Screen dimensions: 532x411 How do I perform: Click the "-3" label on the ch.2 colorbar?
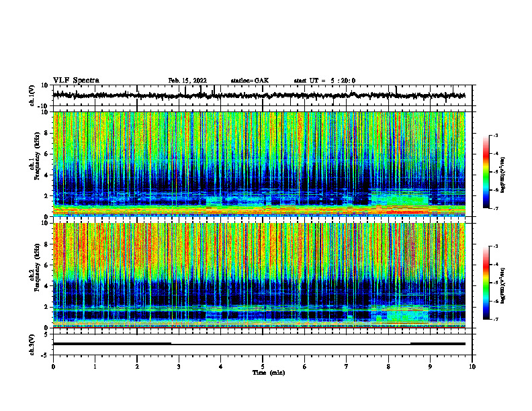tap(496, 246)
